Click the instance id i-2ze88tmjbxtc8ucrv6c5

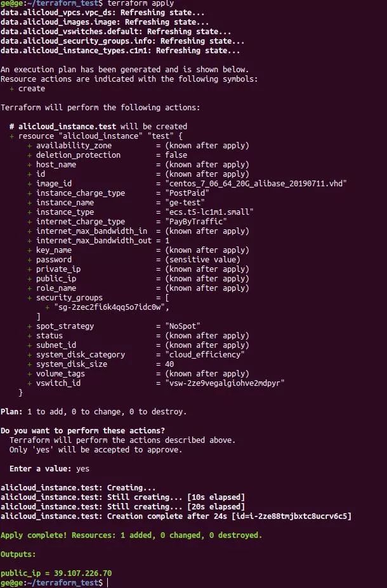click(292, 516)
